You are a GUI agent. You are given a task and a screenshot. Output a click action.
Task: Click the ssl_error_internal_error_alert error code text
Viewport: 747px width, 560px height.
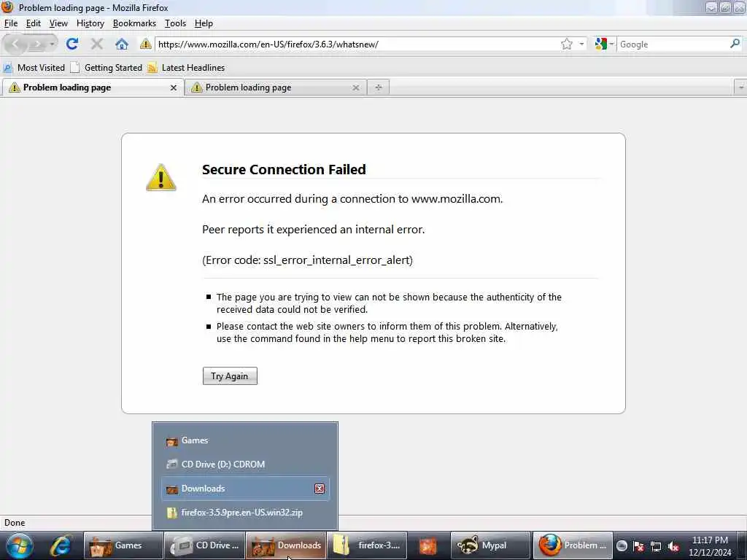[x=336, y=260]
